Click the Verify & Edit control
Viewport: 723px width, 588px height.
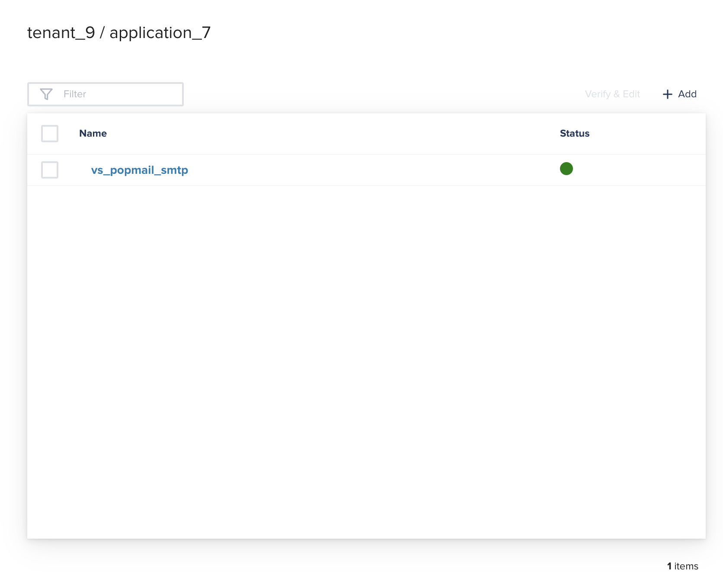[x=612, y=94]
